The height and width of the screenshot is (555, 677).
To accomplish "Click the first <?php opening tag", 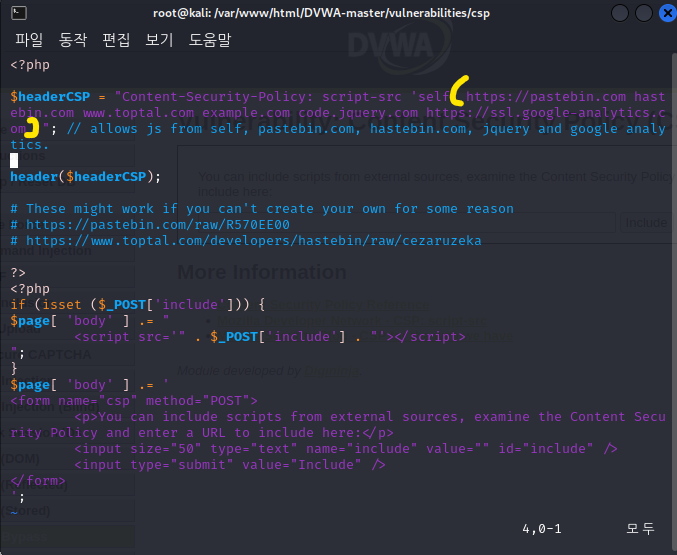I will click(30, 65).
